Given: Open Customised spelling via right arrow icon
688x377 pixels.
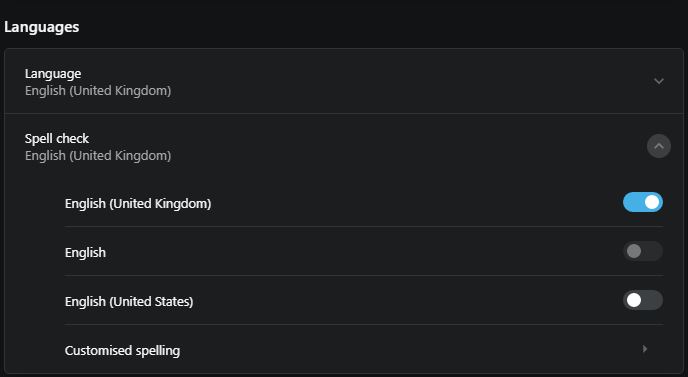Looking at the screenshot, I should point(645,349).
